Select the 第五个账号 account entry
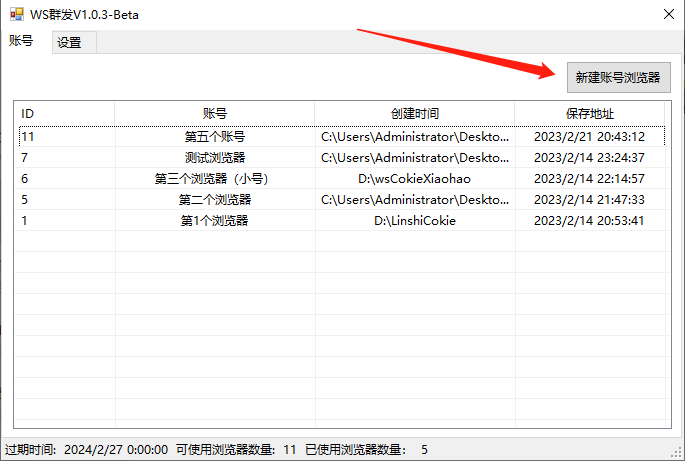 point(215,137)
